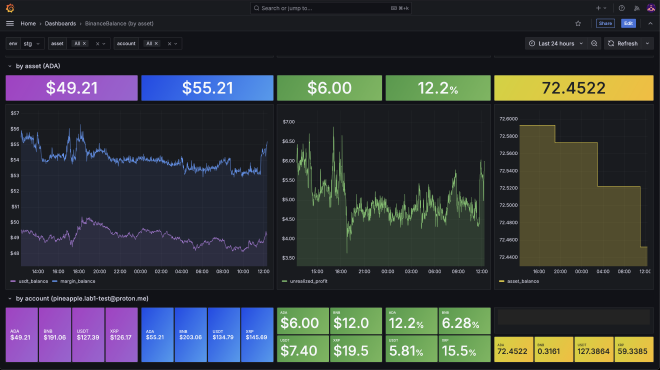Click the yellow USDT 127.3864 tile
Screen dimensions: 660x370
pos(593,349)
